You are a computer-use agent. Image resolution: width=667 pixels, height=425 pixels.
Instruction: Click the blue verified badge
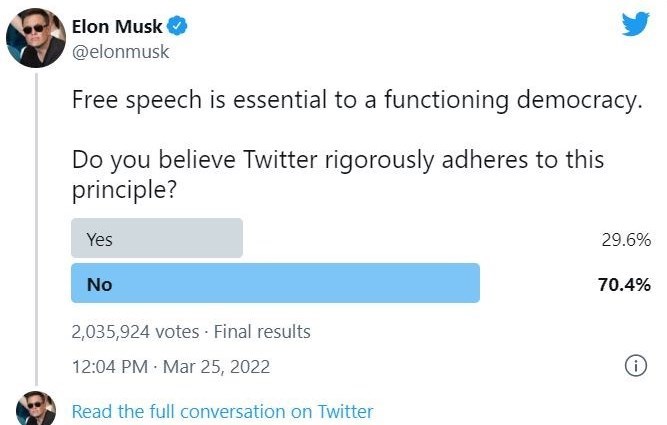(x=179, y=26)
